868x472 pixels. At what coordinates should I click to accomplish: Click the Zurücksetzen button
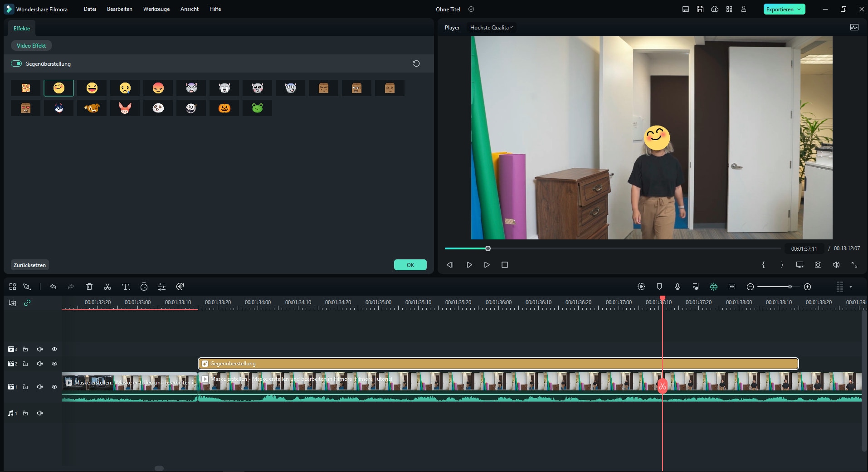(x=29, y=265)
